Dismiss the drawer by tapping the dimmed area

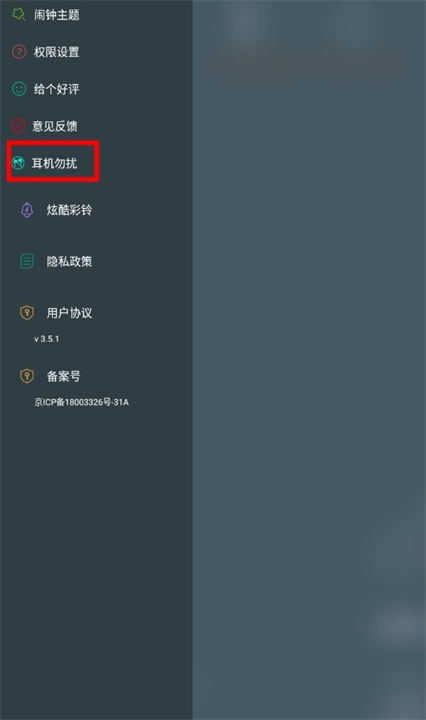click(309, 360)
